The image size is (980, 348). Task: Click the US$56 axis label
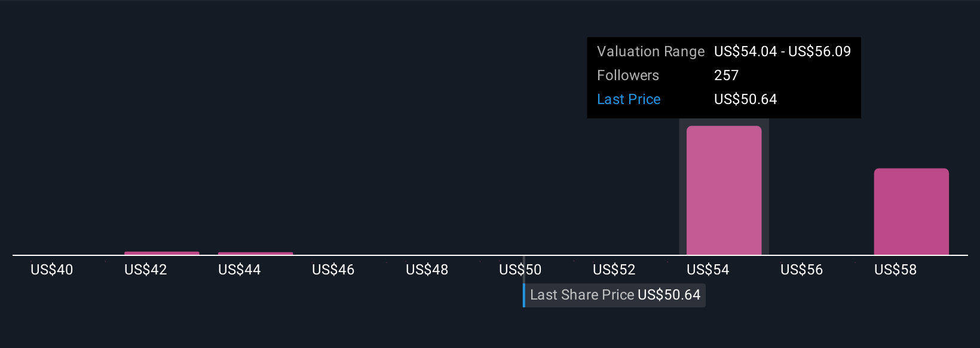click(802, 270)
